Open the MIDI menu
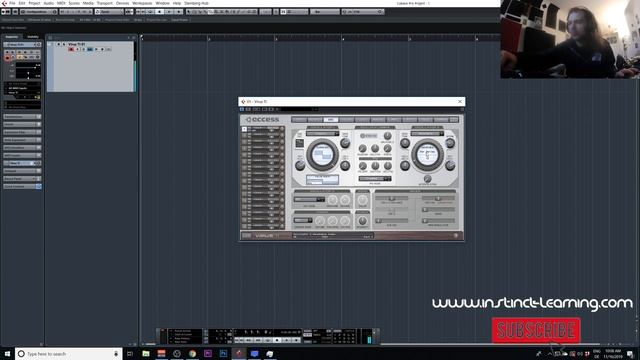This screenshot has height=360, width=640. (61, 3)
